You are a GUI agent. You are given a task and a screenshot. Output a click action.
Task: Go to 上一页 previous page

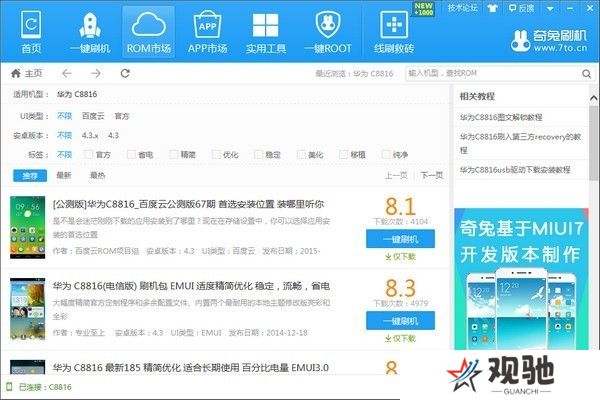396,175
